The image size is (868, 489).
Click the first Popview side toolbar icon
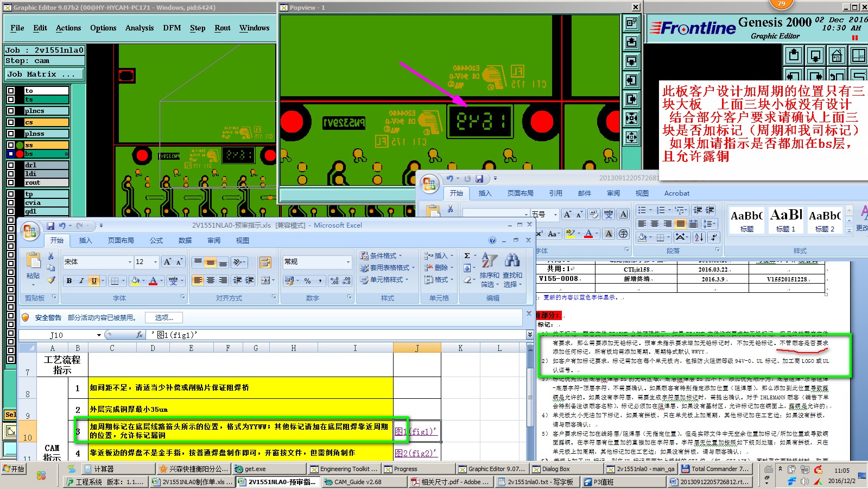point(631,23)
